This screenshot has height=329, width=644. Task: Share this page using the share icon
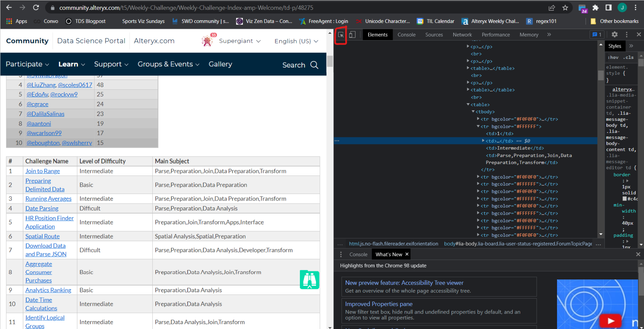(x=552, y=8)
